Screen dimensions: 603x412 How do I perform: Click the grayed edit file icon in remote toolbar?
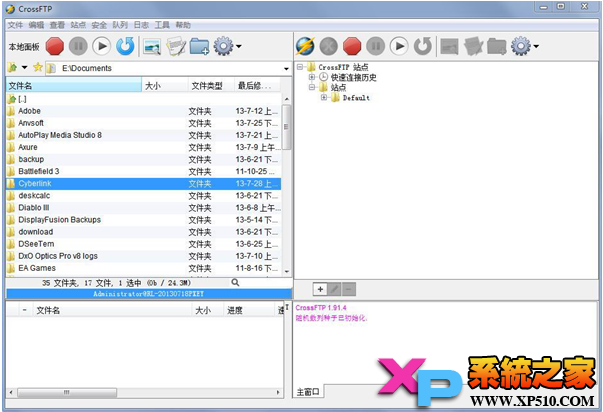473,46
